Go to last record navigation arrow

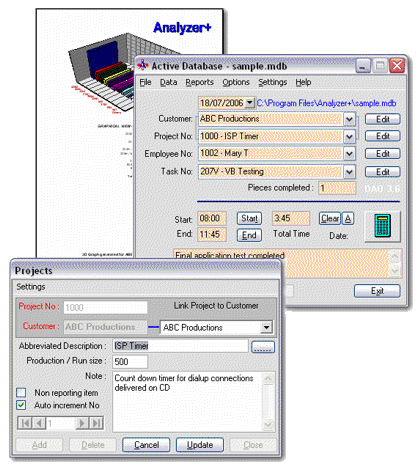[x=96, y=423]
